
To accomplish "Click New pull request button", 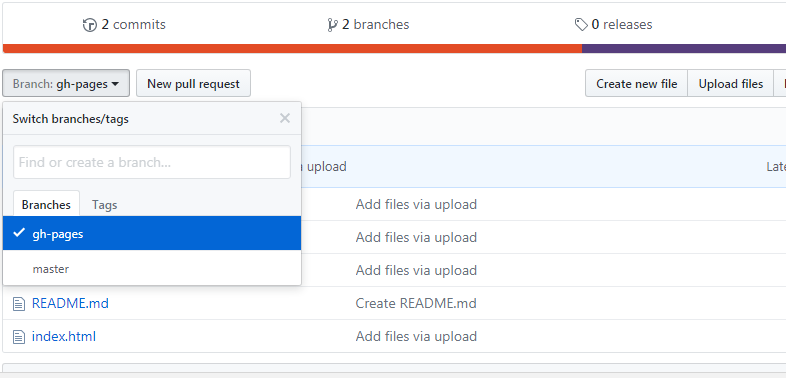I will [193, 83].
